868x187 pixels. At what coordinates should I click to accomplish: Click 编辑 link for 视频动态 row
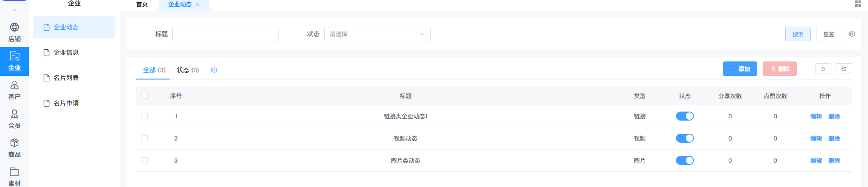pos(816,138)
